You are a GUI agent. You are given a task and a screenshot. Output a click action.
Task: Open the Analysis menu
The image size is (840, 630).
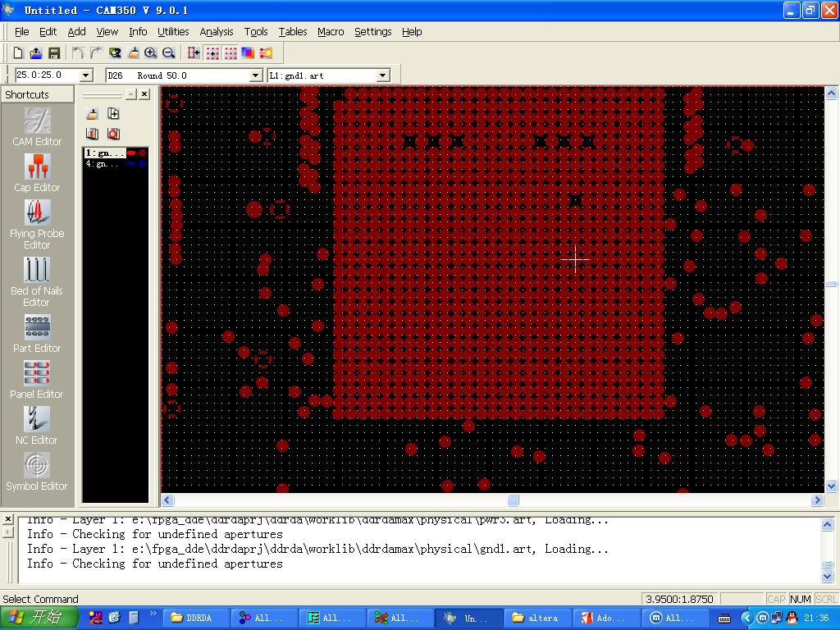(x=217, y=32)
